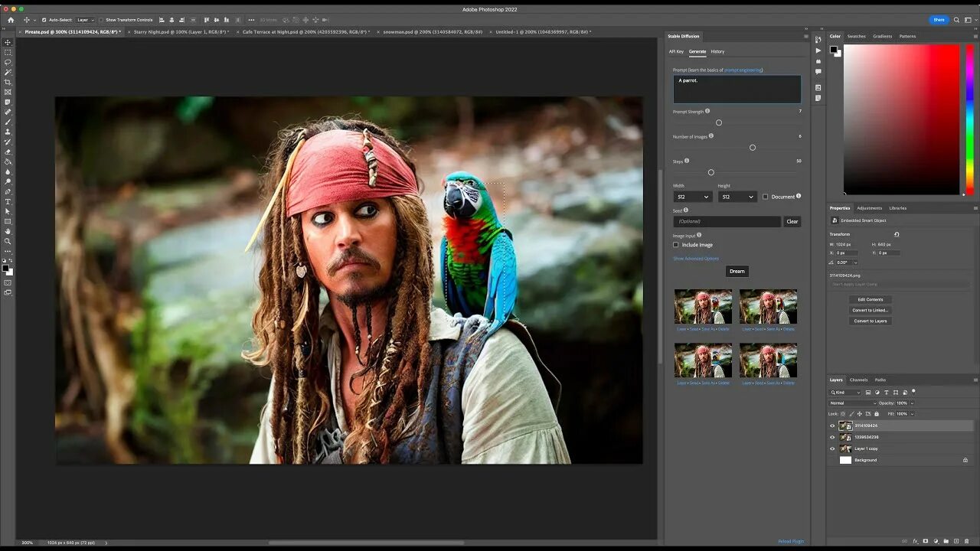Open the Channels tab
Image resolution: width=980 pixels, height=551 pixels.
click(x=858, y=380)
